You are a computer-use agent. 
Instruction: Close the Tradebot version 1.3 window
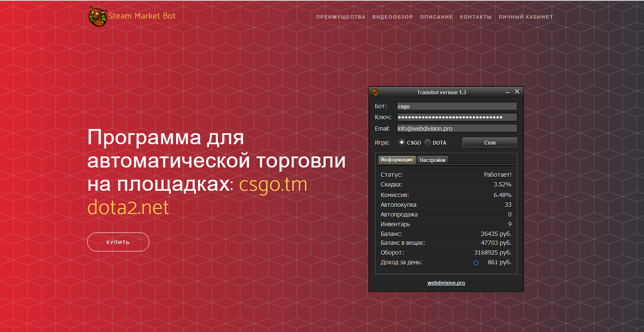pos(517,92)
